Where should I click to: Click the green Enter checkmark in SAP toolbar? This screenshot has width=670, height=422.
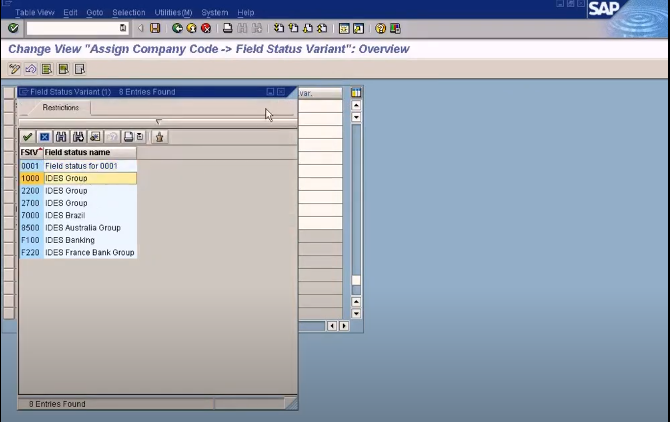(13, 28)
